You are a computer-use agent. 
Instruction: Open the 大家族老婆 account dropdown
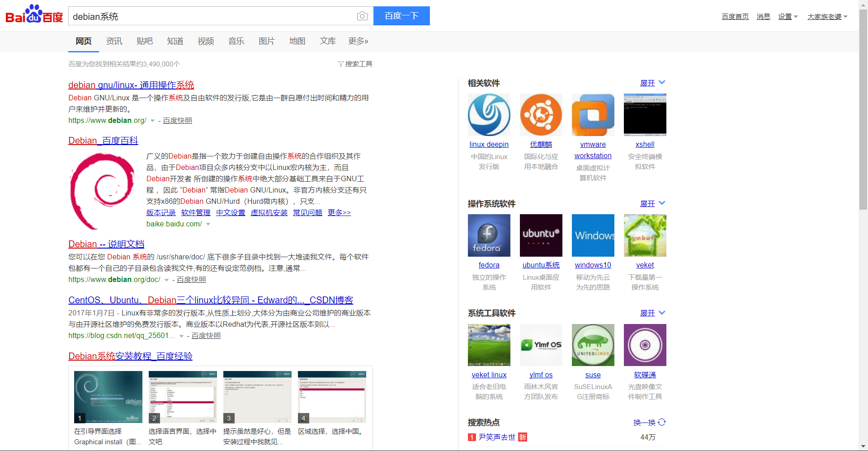pos(827,17)
